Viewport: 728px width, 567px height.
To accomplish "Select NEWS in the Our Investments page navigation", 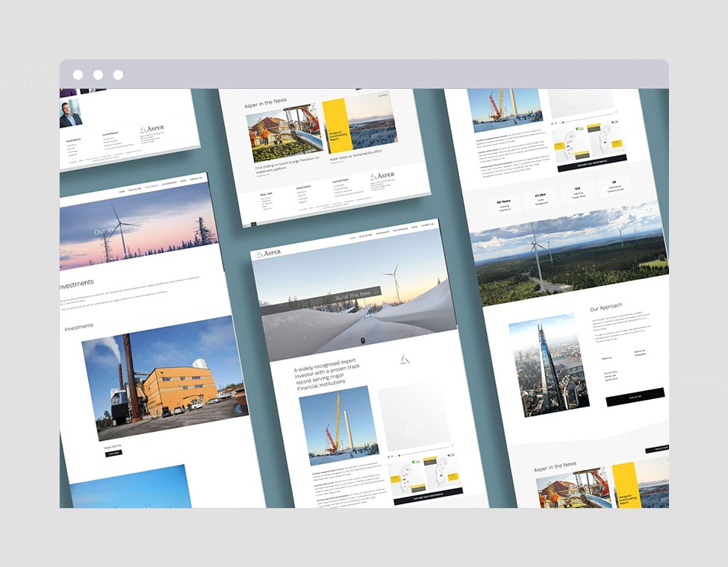I will 184,181.
